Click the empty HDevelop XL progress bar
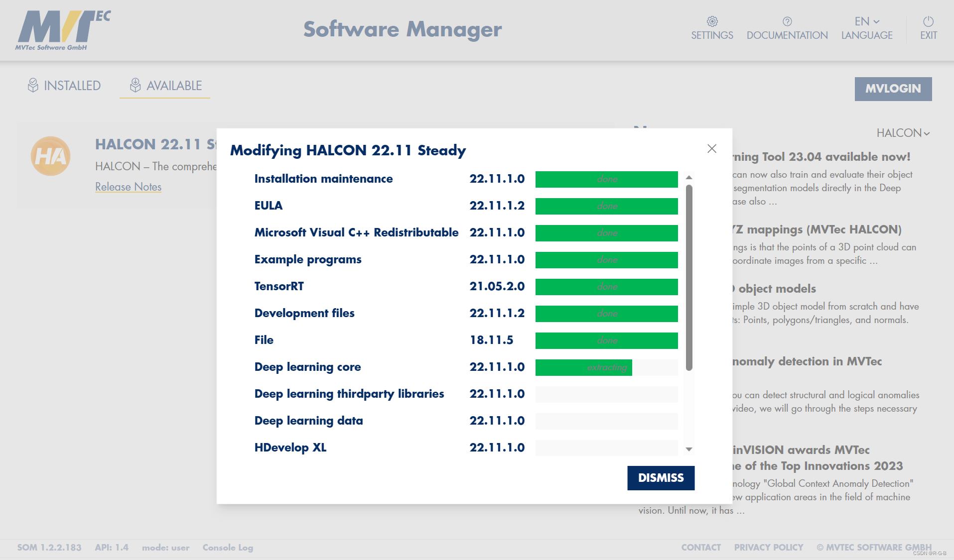The image size is (954, 560). click(606, 448)
